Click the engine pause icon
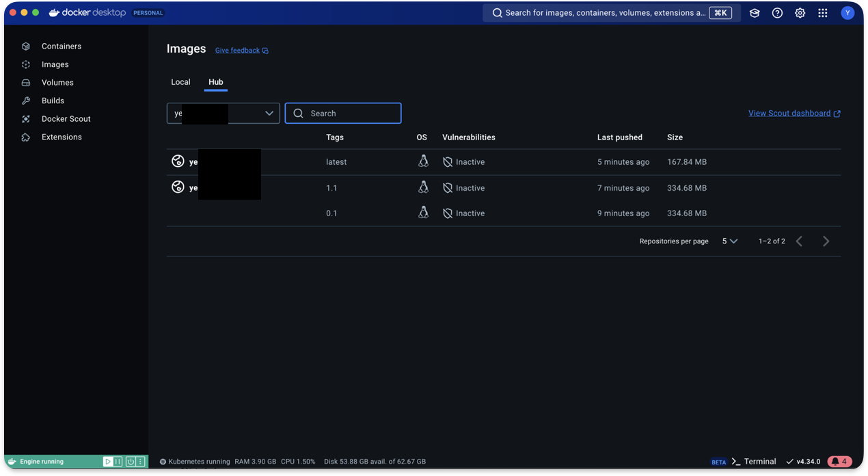Image resolution: width=868 pixels, height=476 pixels. pos(118,462)
